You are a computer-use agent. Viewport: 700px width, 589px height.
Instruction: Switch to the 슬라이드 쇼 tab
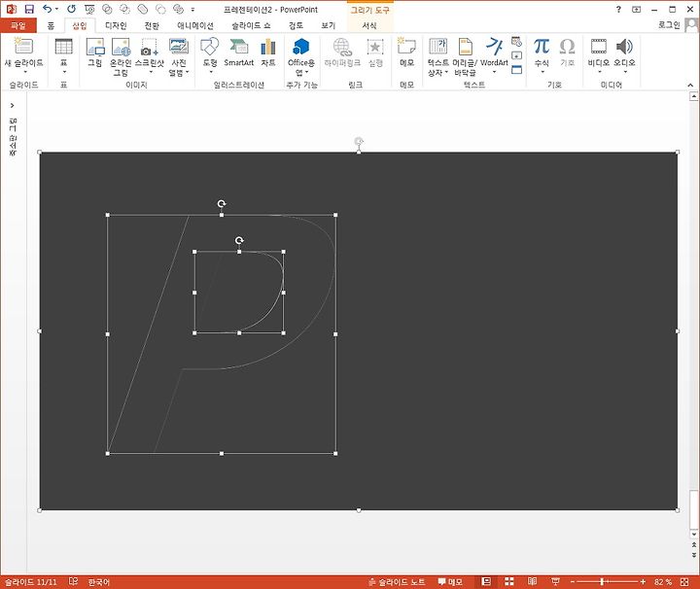tap(251, 26)
